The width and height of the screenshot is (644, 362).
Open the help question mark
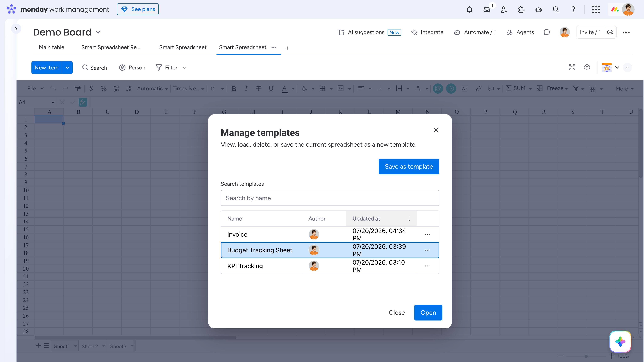[573, 9]
